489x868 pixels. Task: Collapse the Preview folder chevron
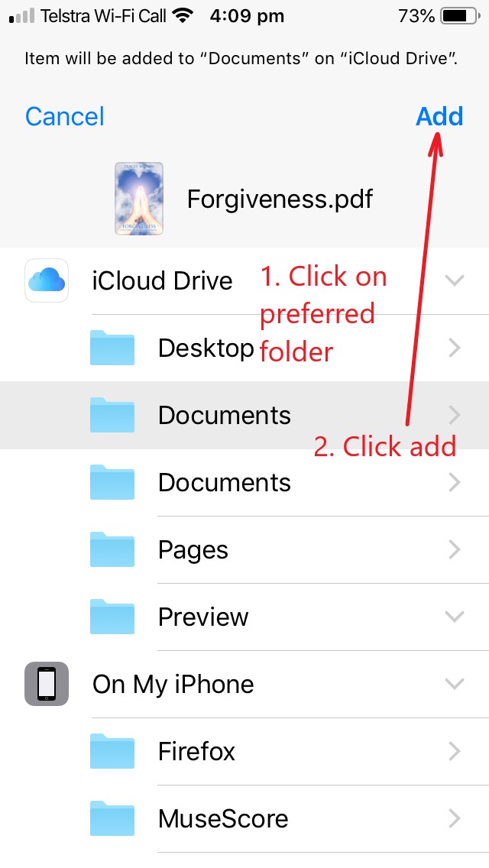455,617
